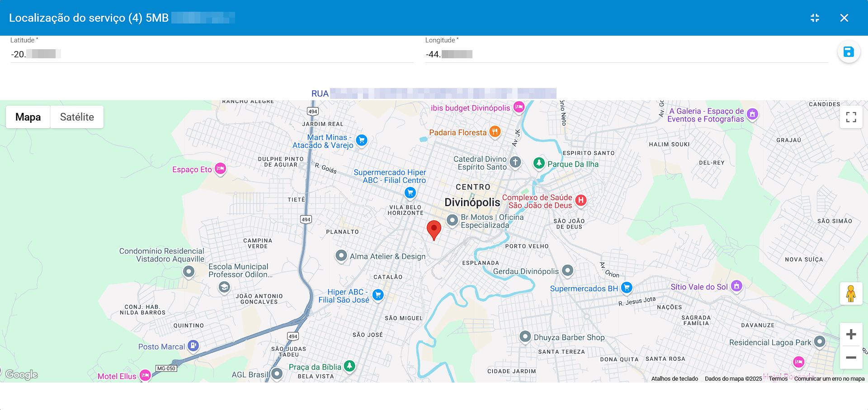Image resolution: width=868 pixels, height=410 pixels.
Task: Click the Latitude input field
Action: [x=212, y=54]
